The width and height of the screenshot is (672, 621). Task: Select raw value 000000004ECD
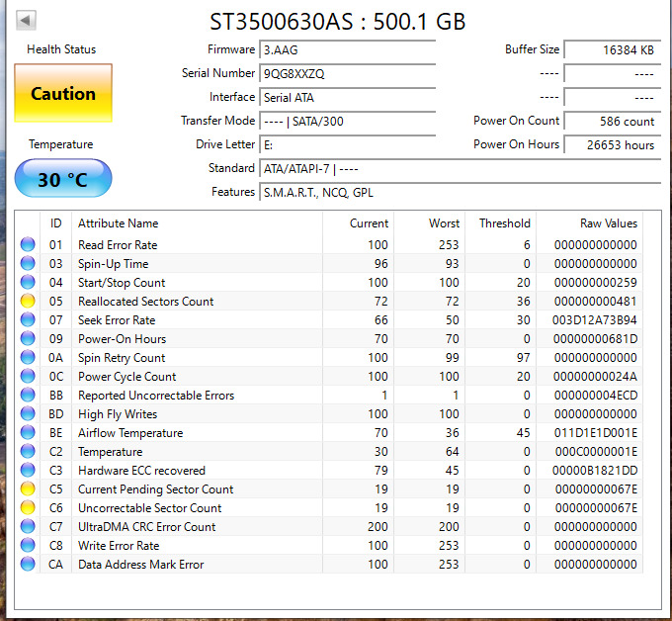[x=596, y=396]
